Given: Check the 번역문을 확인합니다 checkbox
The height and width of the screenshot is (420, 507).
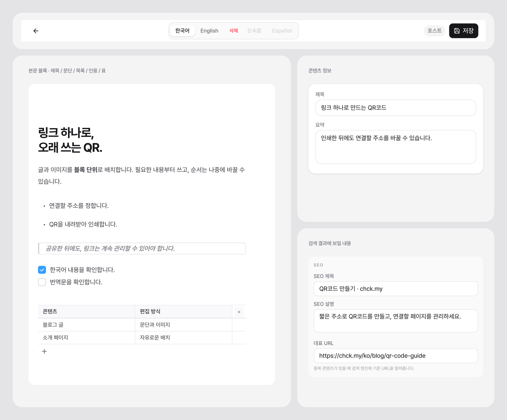Looking at the screenshot, I should (42, 282).
